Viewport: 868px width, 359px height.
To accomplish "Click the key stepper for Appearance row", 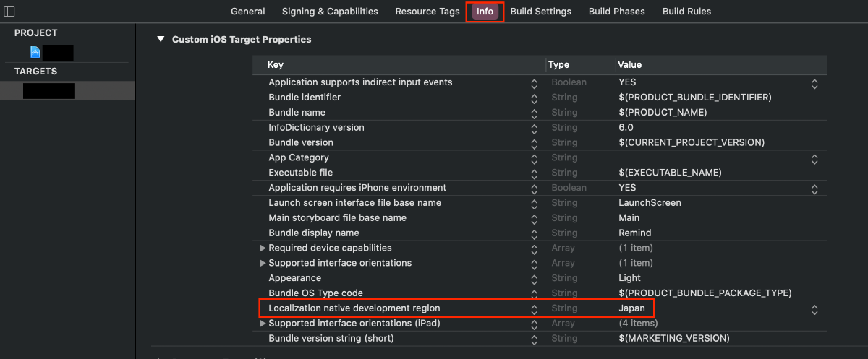I will click(x=534, y=279).
